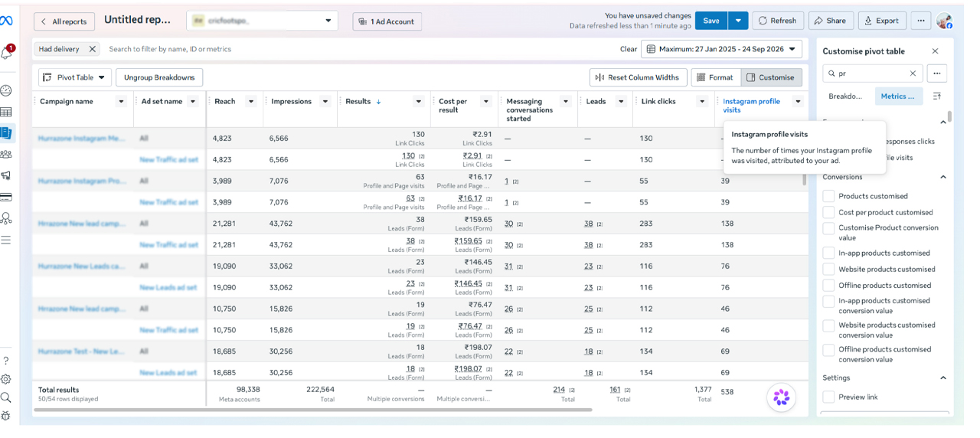Open the Results column dropdown arrow
Image resolution: width=980 pixels, height=438 pixels.
coord(418,102)
